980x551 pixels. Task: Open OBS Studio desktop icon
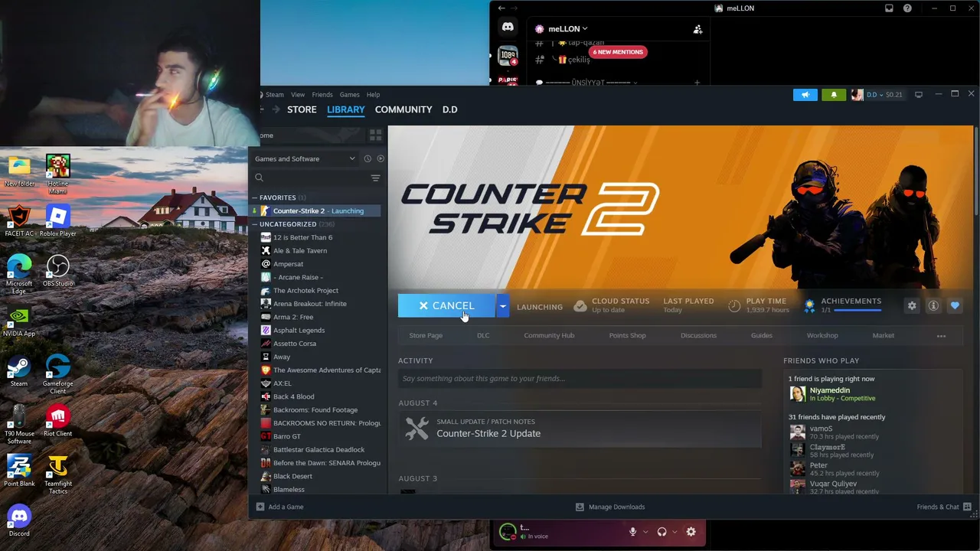coord(57,272)
